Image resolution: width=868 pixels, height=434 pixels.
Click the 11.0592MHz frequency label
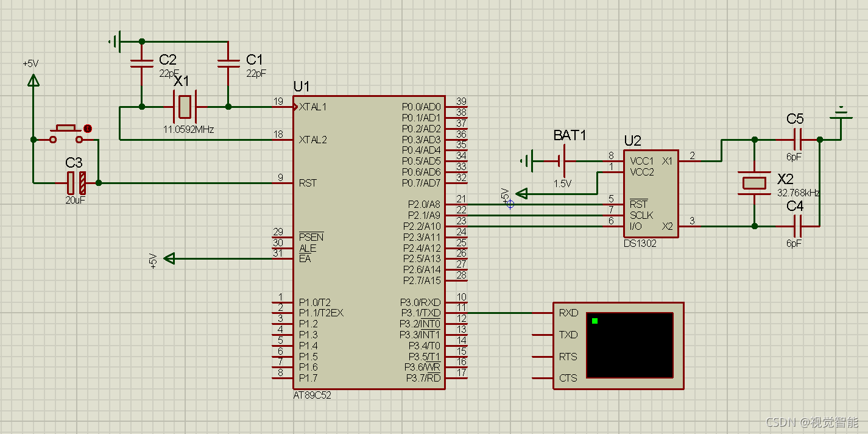(x=189, y=129)
